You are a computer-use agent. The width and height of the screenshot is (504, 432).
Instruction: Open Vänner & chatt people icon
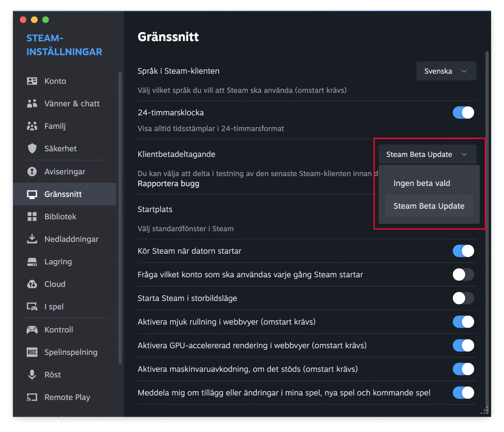[32, 104]
